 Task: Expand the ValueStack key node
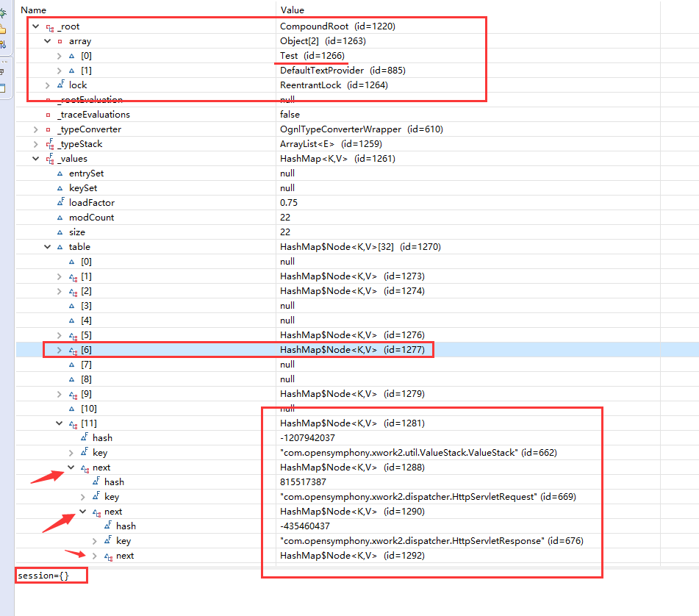[71, 453]
